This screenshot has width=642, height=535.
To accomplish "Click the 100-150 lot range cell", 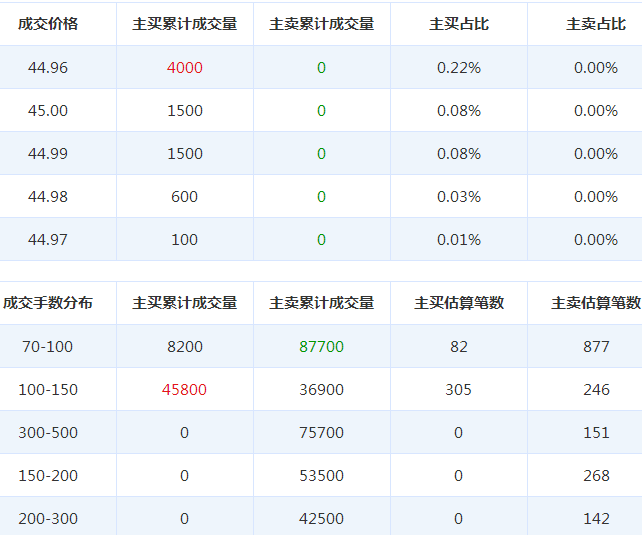I will [x=48, y=390].
